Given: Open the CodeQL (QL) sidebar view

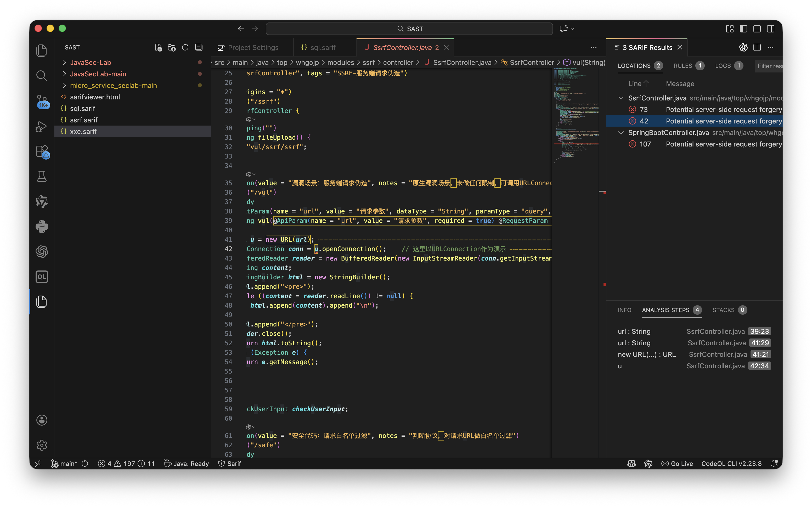Looking at the screenshot, I should tap(41, 276).
